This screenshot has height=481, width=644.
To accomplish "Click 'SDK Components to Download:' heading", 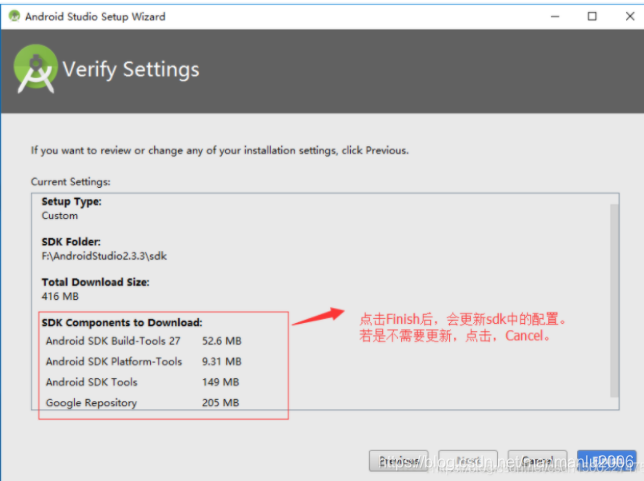I will coord(122,322).
